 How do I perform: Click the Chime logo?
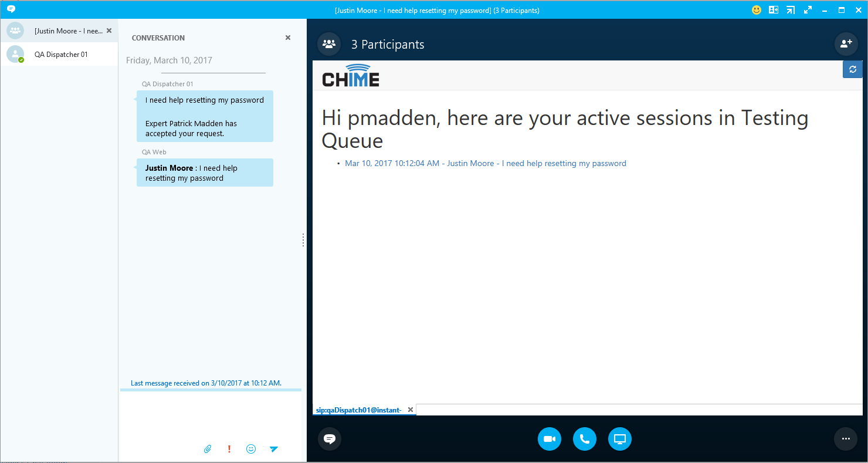(351, 75)
